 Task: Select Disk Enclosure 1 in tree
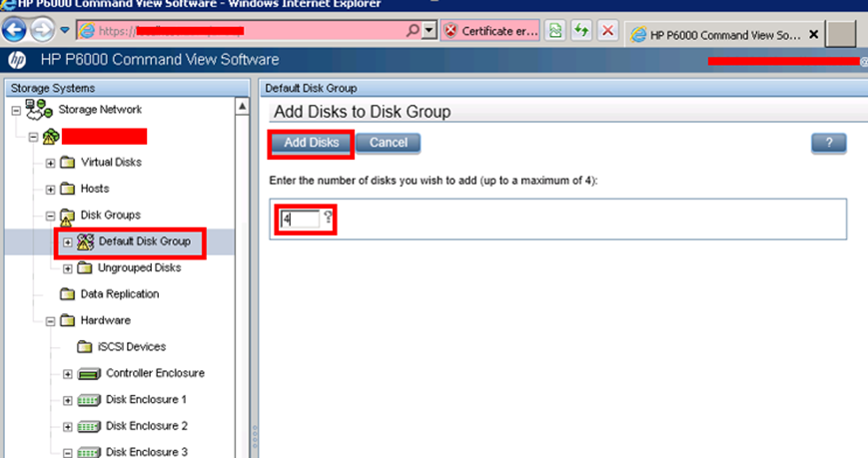click(x=146, y=399)
